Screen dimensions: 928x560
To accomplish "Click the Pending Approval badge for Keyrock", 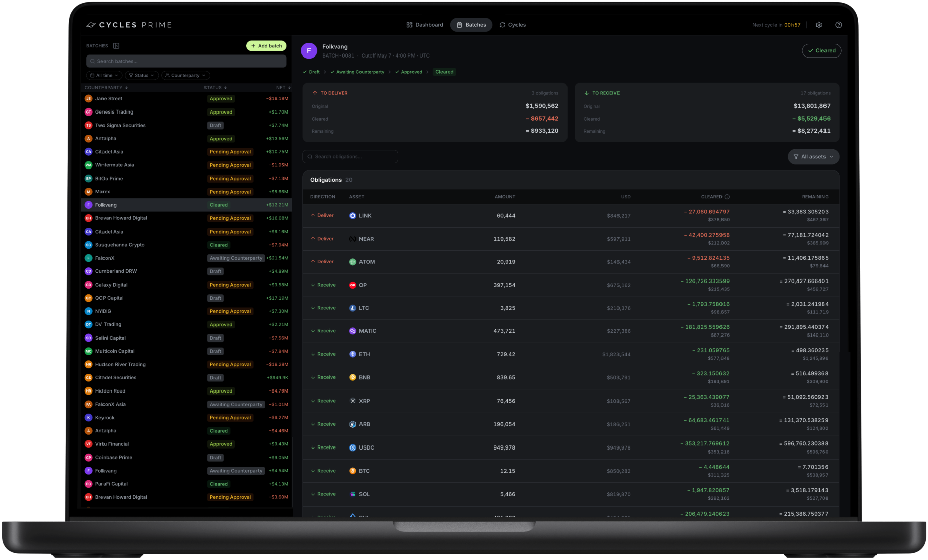I will [x=230, y=418].
